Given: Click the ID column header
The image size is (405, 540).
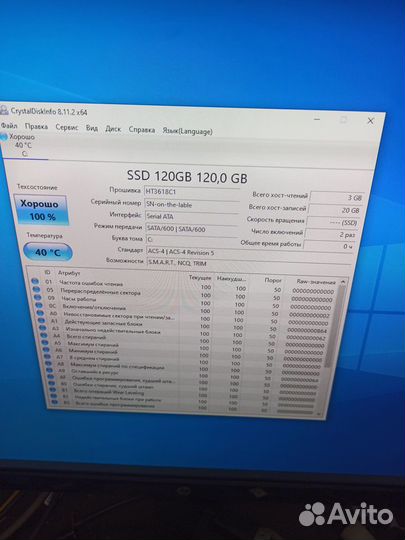Looking at the screenshot, I should point(48,272).
